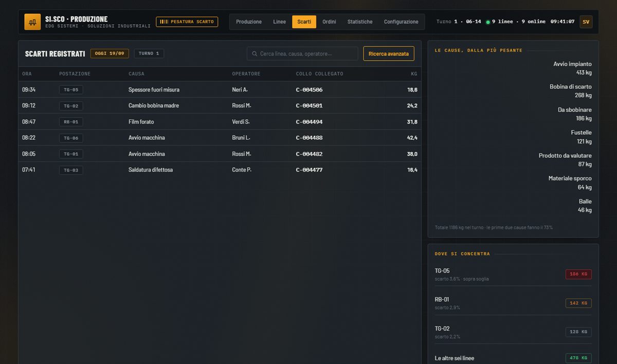
Task: Click the Operatore column header
Action: pyautogui.click(x=246, y=74)
